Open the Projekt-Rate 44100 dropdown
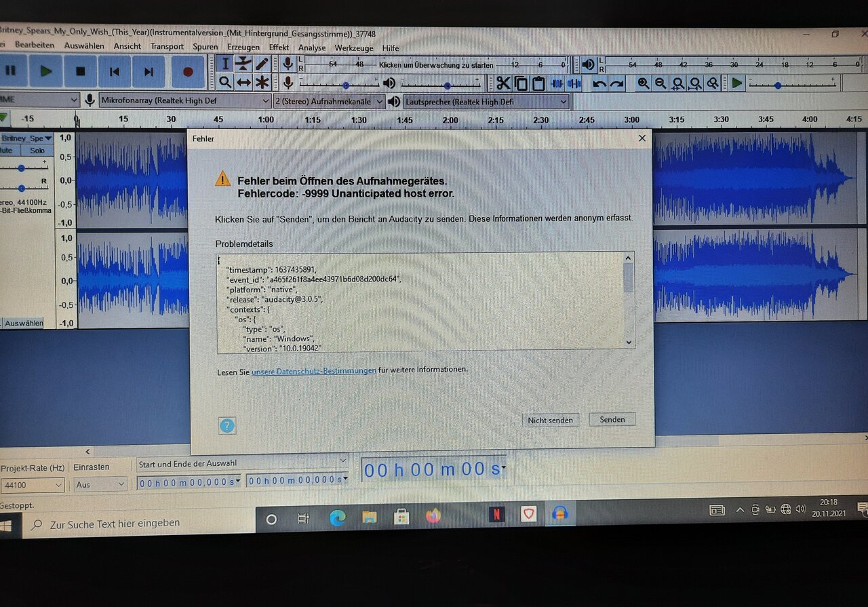 point(33,485)
